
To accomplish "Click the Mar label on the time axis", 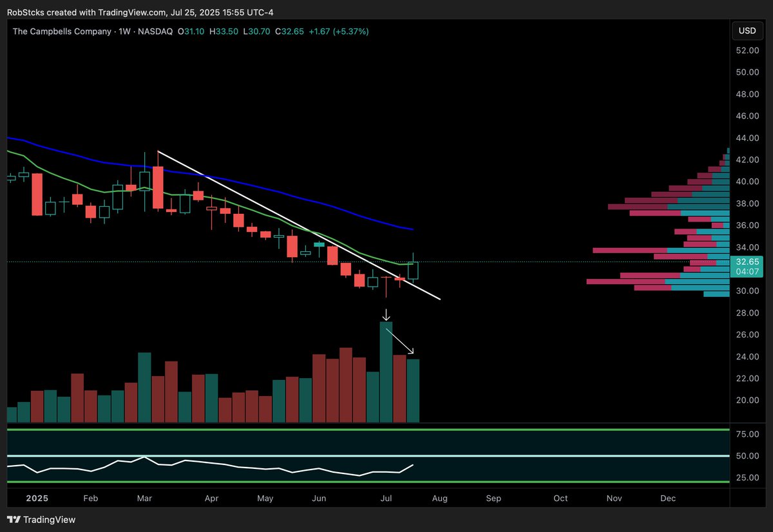I will pyautogui.click(x=145, y=499).
